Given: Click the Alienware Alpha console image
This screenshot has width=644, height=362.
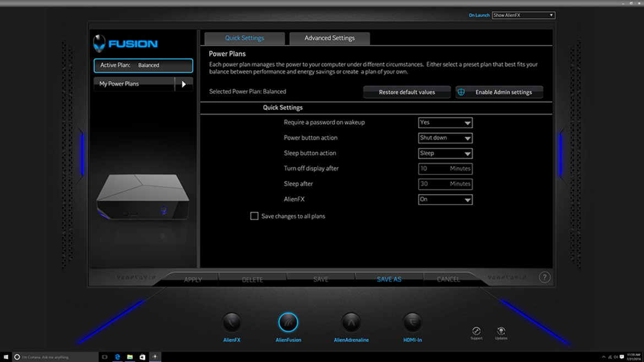Looking at the screenshot, I should point(143,196).
